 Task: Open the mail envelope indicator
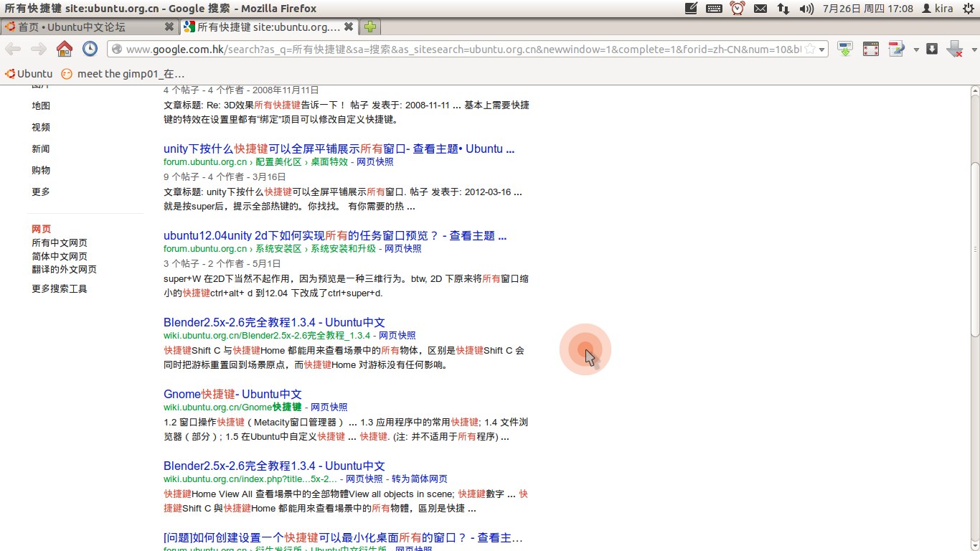(760, 9)
